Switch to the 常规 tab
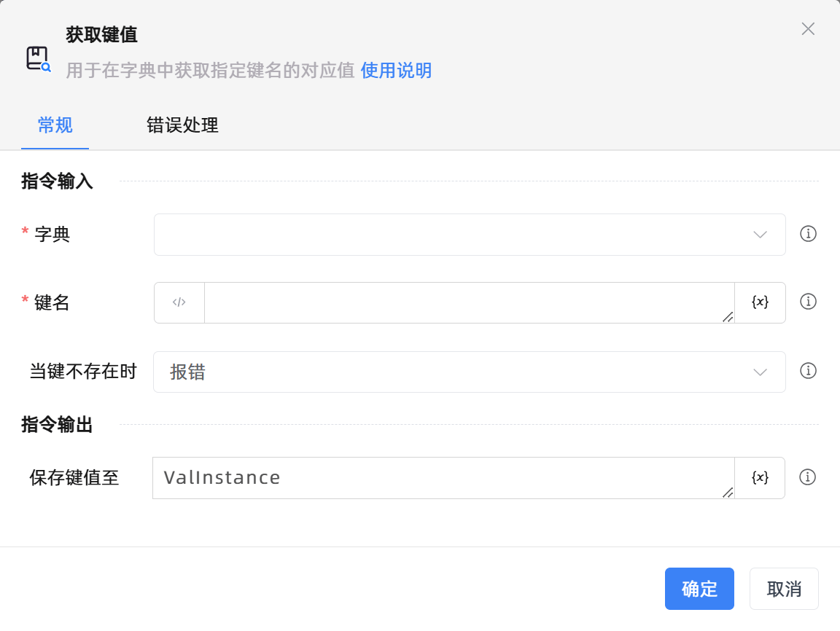The width and height of the screenshot is (840, 631). (x=55, y=125)
